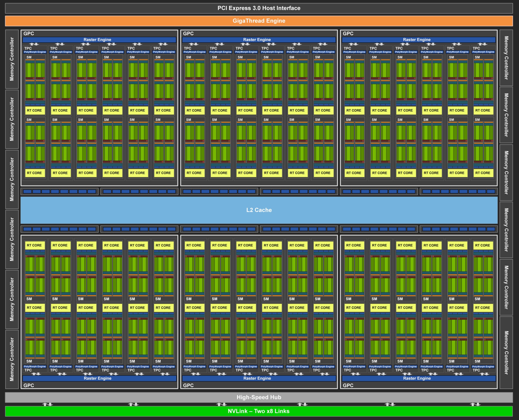This screenshot has width=519, height=420.
Task: Select the gray High-Speed Hub bar
Action: click(x=259, y=397)
